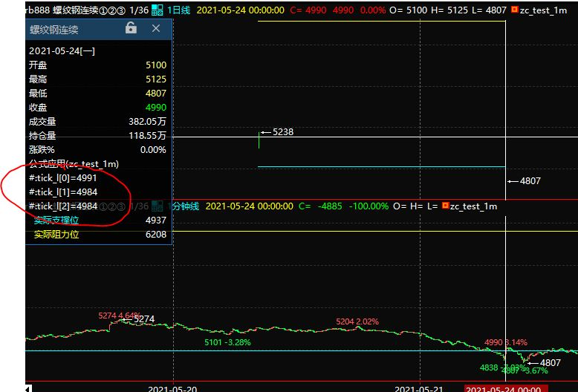Click the scroll-left arrow at bottom left
Screen dimensions: 578x392
[x=30, y=388]
